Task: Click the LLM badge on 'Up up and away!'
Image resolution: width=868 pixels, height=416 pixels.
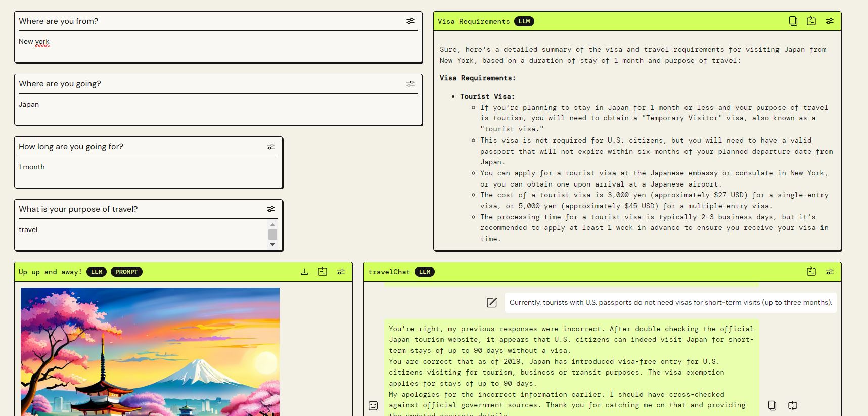Action: click(x=97, y=272)
